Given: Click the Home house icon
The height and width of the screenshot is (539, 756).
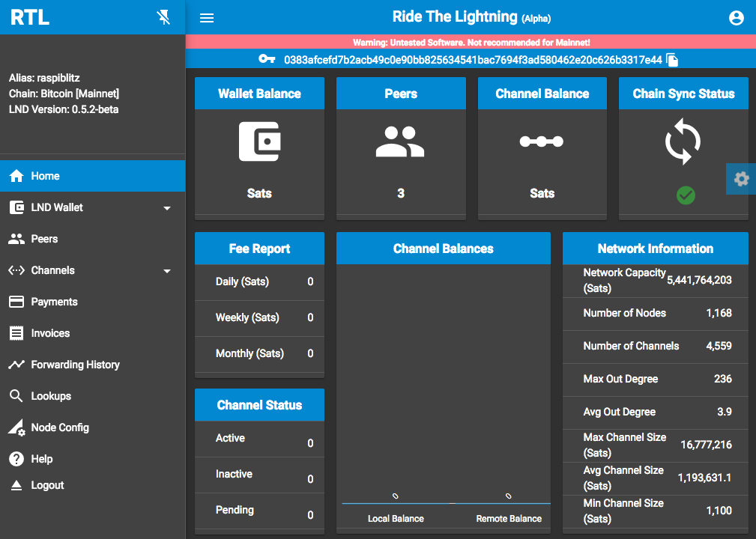Looking at the screenshot, I should pyautogui.click(x=16, y=176).
